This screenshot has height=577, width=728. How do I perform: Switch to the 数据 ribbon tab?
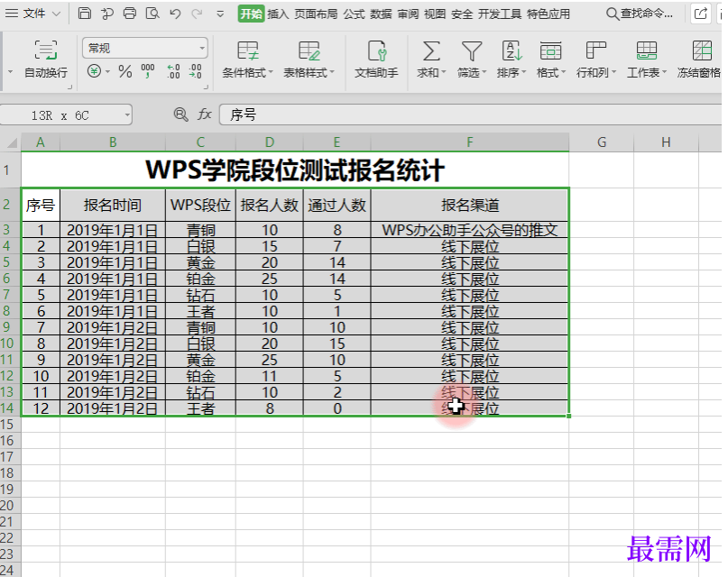click(381, 14)
